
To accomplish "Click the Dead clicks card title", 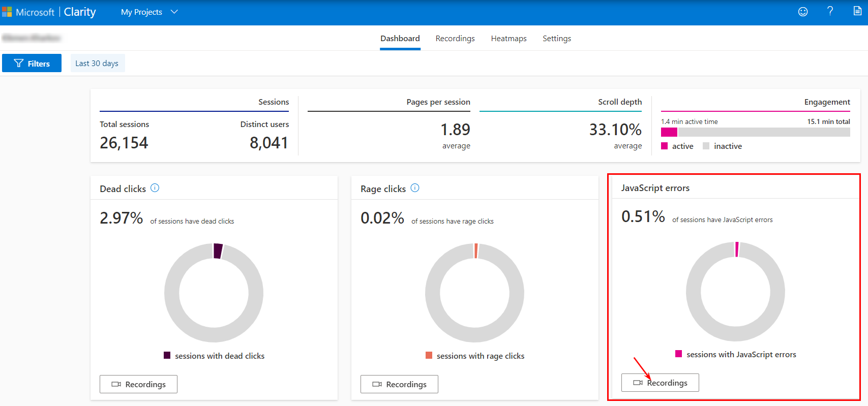I will (123, 189).
